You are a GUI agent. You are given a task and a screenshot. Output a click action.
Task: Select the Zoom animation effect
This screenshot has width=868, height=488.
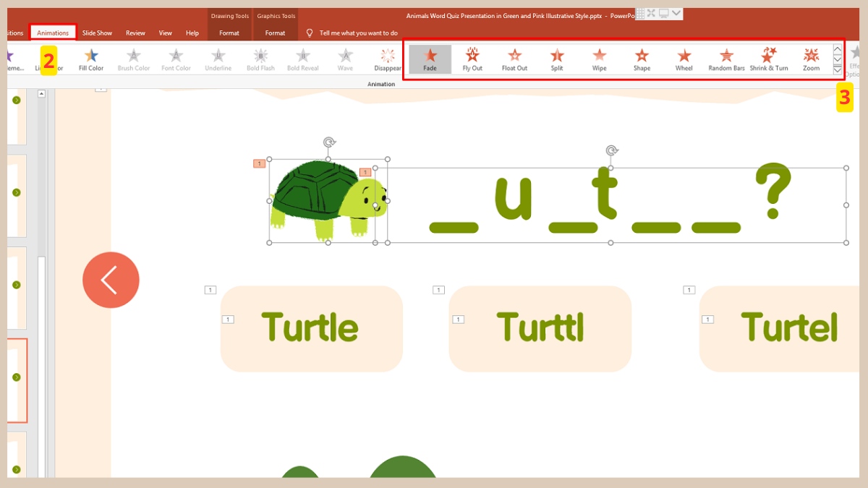811,59
